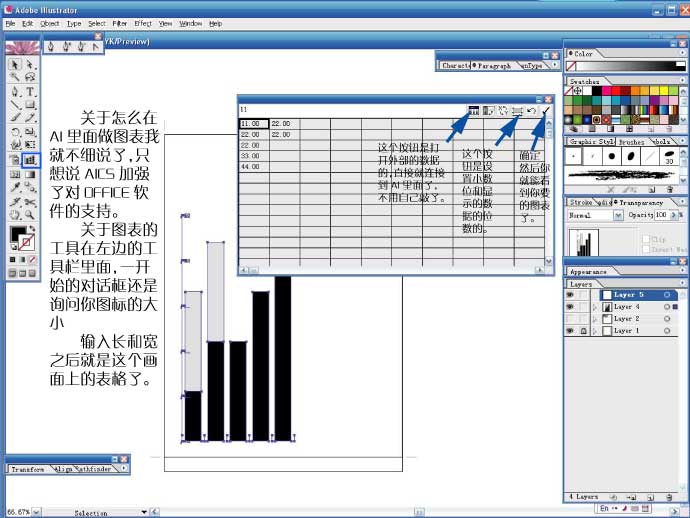Expand Layer 4 disclosure triangle

tap(595, 307)
